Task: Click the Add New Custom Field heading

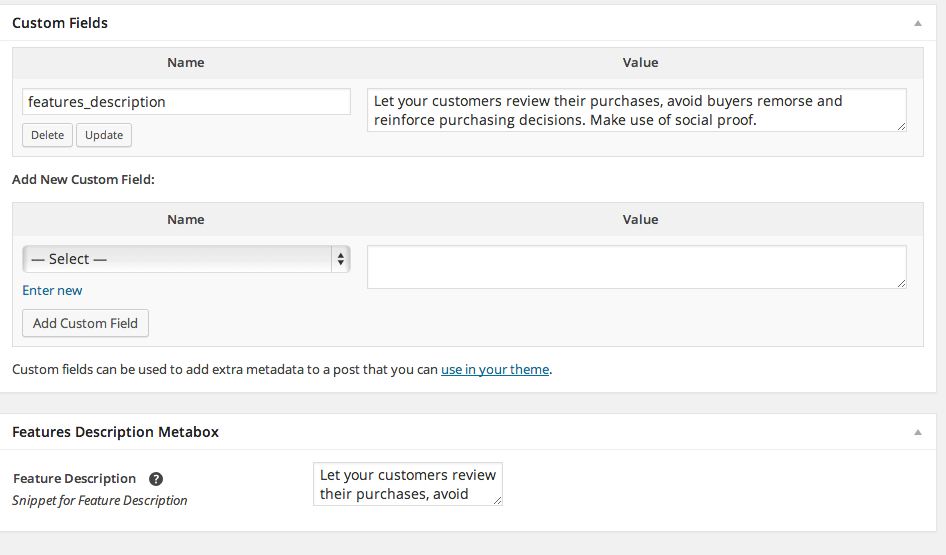Action: (x=83, y=180)
